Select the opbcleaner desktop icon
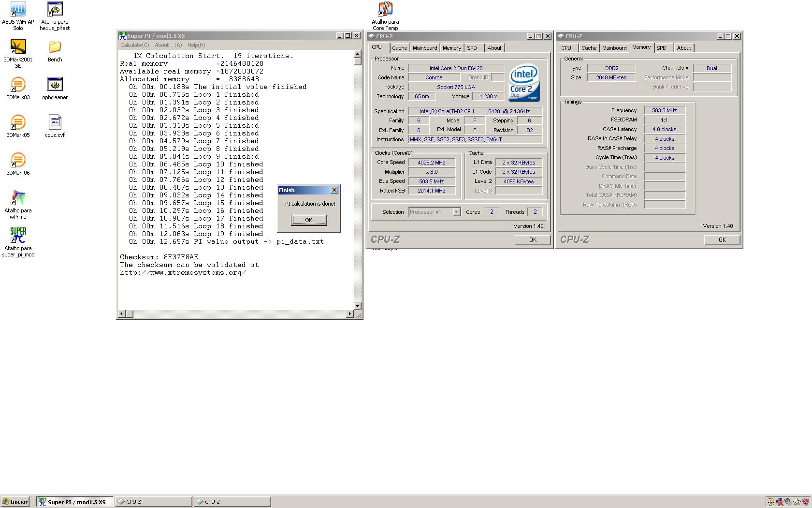 click(x=55, y=89)
